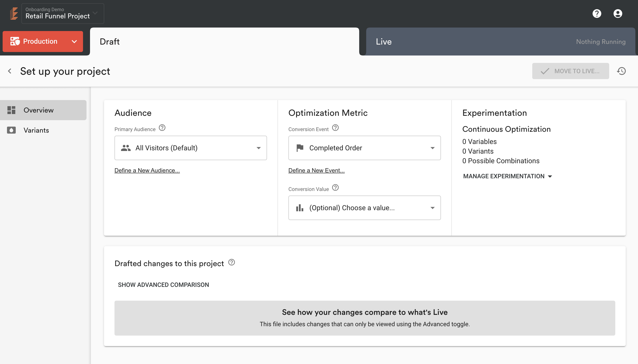Click the orange app logo icon

click(14, 14)
